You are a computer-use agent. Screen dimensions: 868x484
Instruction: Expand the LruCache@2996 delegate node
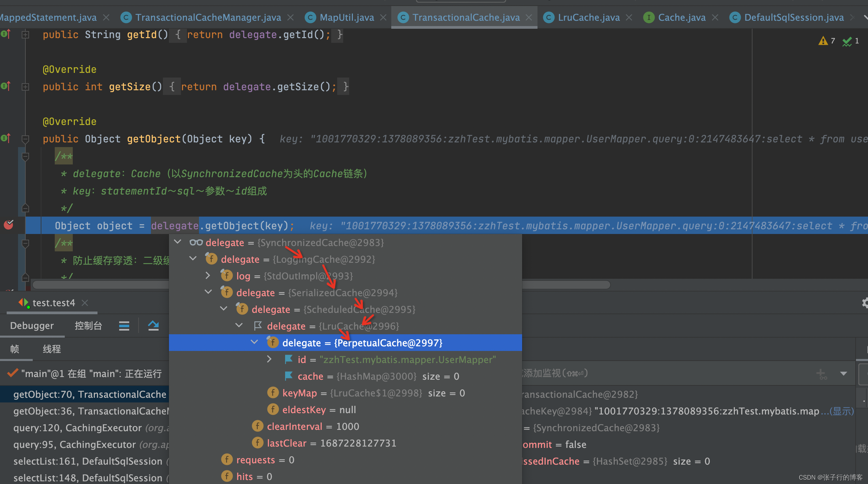(x=239, y=326)
